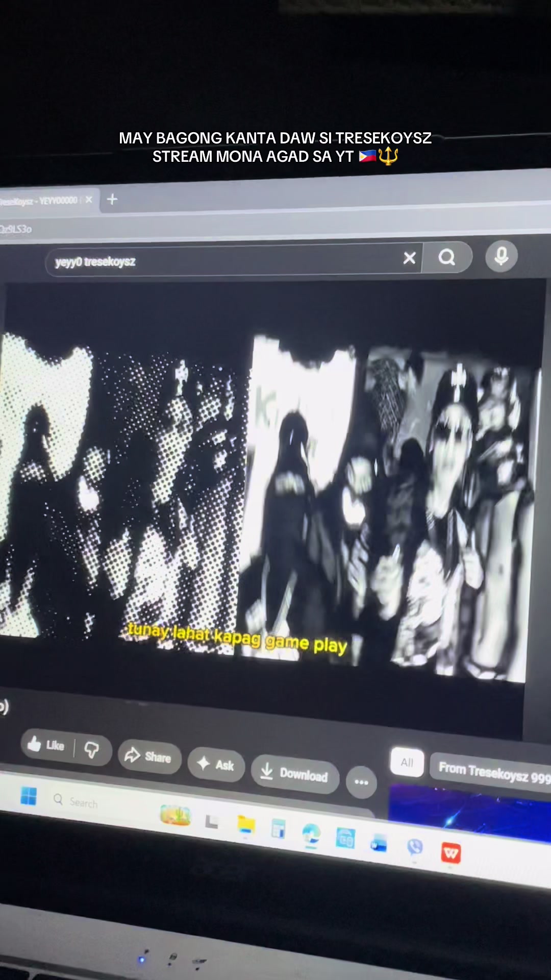This screenshot has height=980, width=551.
Task: Open the Share dialog
Action: pyautogui.click(x=149, y=756)
